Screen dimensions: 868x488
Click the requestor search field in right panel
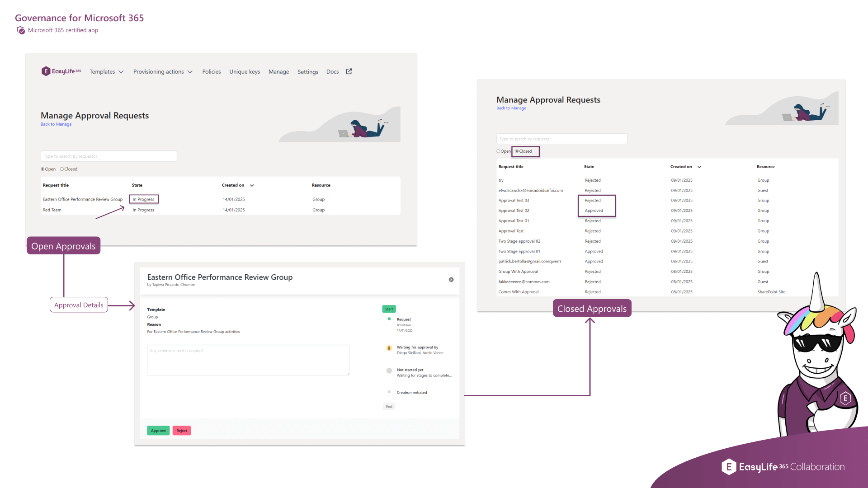pos(561,139)
